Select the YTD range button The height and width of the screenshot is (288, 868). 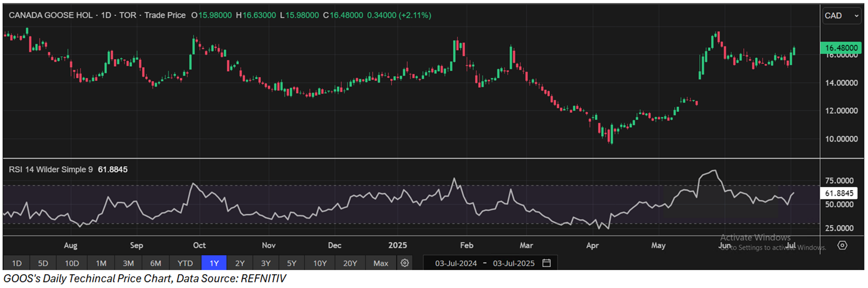(x=185, y=263)
